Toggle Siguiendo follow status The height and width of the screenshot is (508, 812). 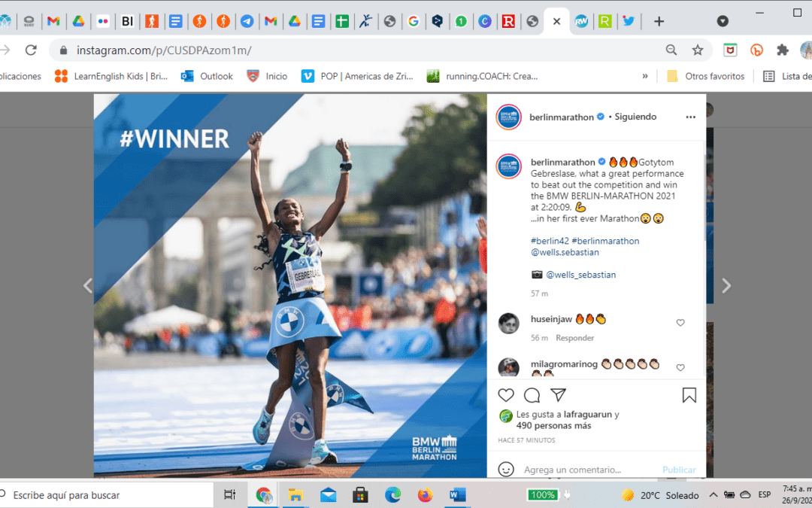tap(635, 117)
